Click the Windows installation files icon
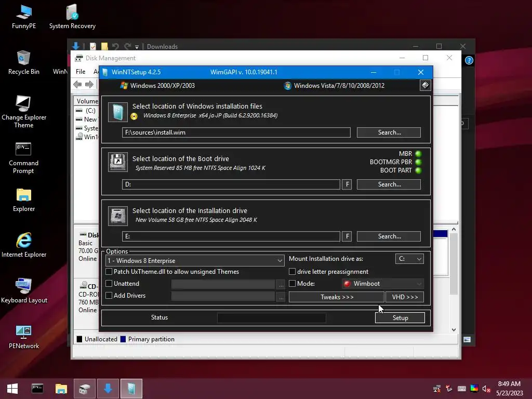Viewport: 532px width, 399px height. pyautogui.click(x=118, y=112)
